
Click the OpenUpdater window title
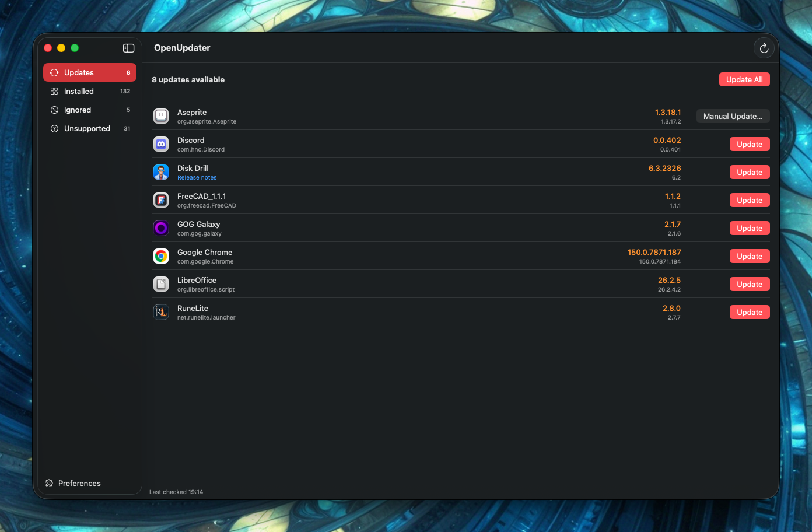tap(182, 48)
